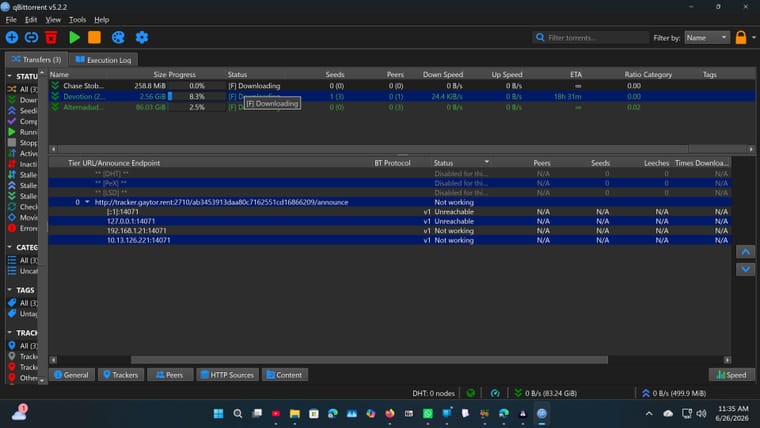Stop torrents with the orange square icon
Image resolution: width=760 pixels, height=428 pixels.
(x=95, y=37)
